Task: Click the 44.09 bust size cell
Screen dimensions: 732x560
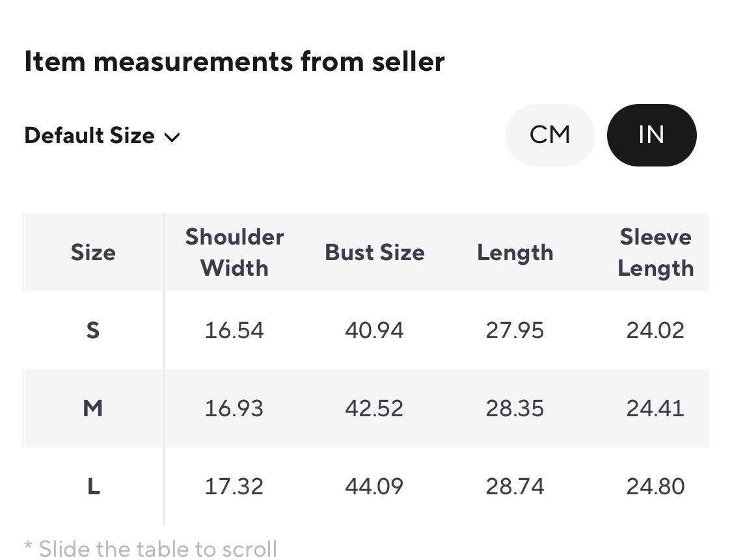Action: coord(374,487)
